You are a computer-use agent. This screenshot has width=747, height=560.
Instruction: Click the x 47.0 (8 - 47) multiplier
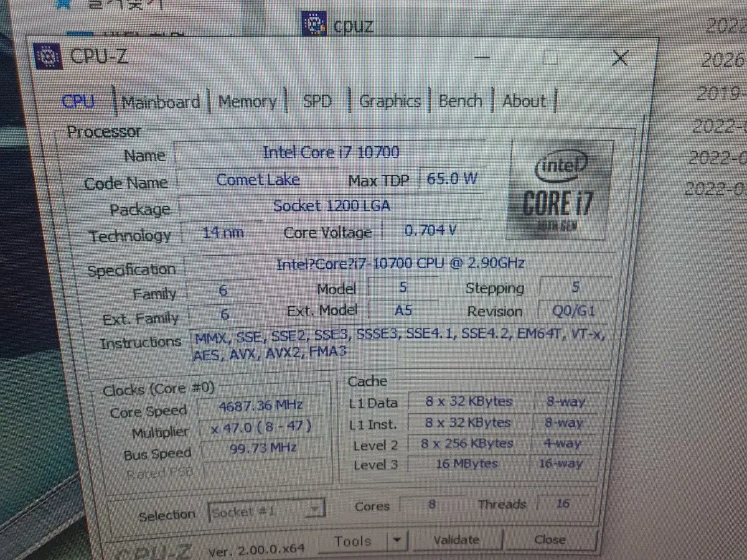click(261, 427)
